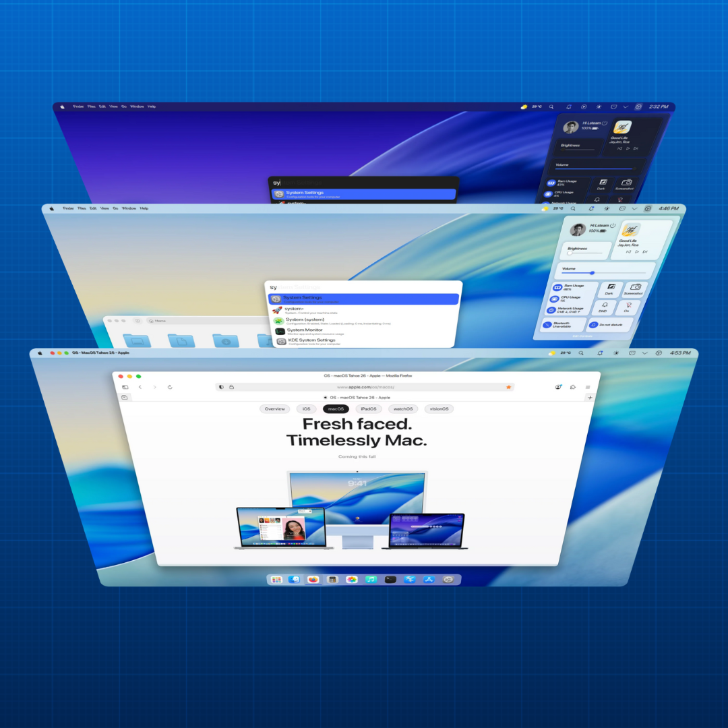The width and height of the screenshot is (728, 728).
Task: Click the Apple logo in the 4:46 PM menu bar
Action: (51, 208)
